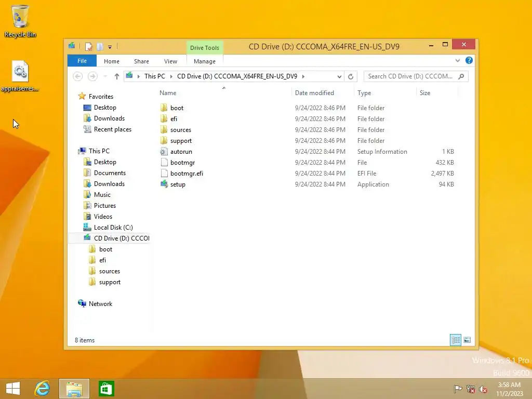Click Favorites in the navigation pane

coord(101,97)
